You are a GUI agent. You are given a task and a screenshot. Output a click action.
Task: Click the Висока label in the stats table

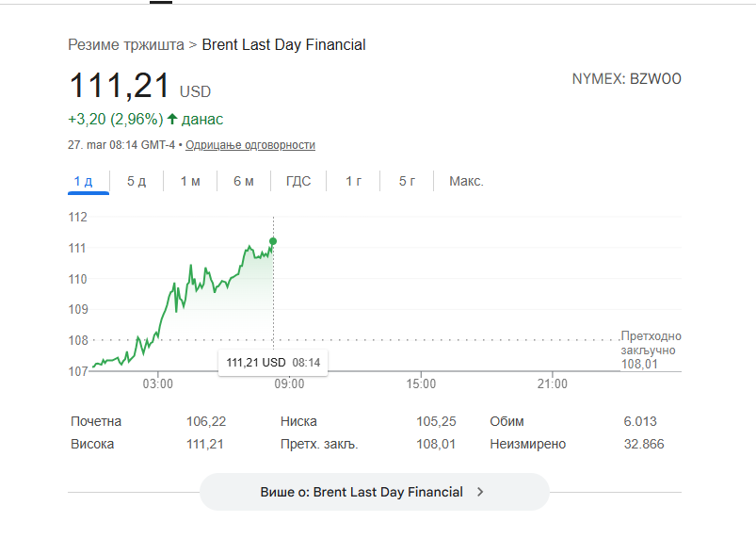click(x=92, y=445)
